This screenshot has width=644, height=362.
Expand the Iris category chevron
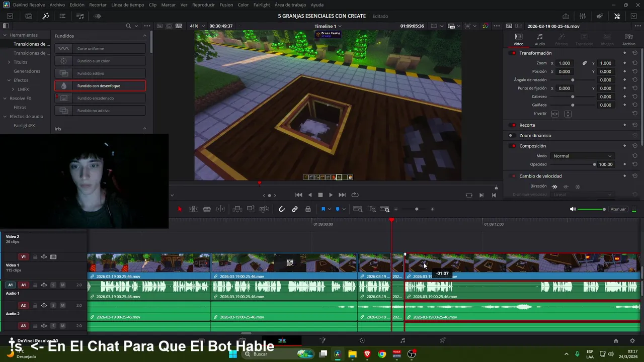(x=144, y=129)
